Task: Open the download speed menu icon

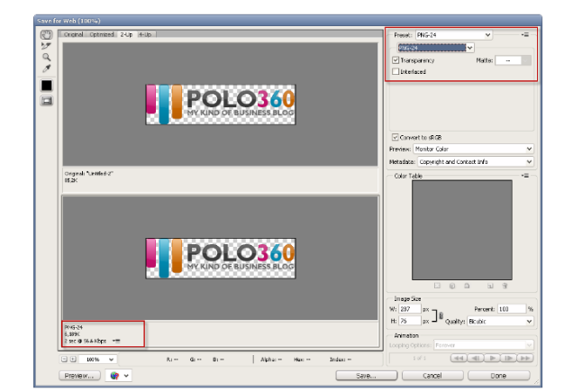Action: 116,341
